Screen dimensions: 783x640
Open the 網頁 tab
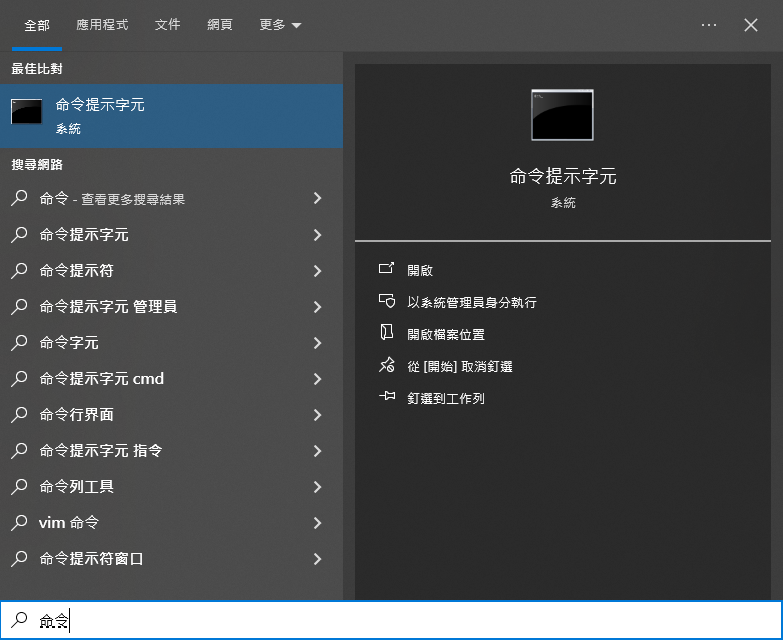coord(220,25)
